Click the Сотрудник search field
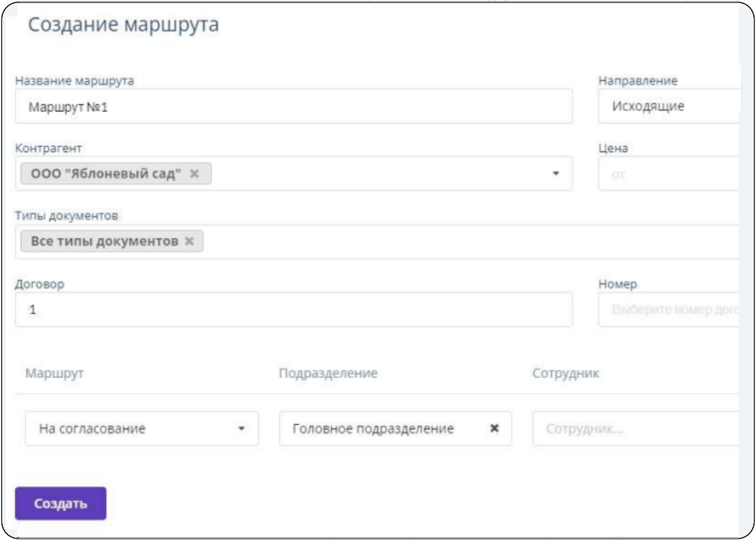The width and height of the screenshot is (756, 540). (x=636, y=429)
